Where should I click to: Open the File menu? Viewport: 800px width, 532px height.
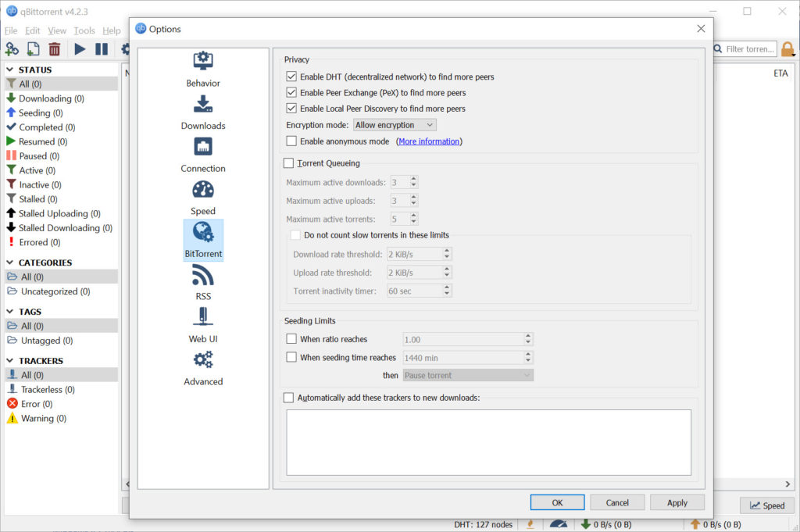[x=11, y=30]
